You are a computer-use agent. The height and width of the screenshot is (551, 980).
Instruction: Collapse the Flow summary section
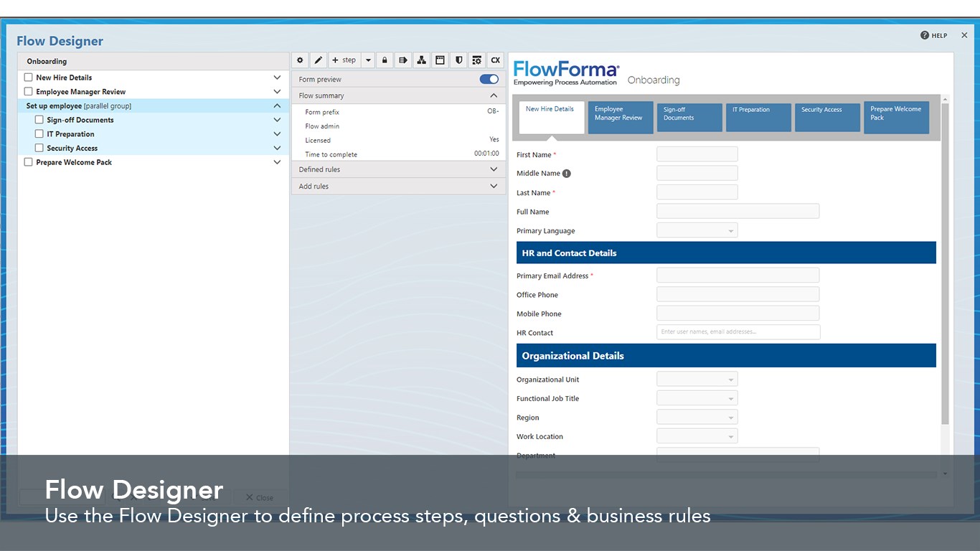point(494,95)
